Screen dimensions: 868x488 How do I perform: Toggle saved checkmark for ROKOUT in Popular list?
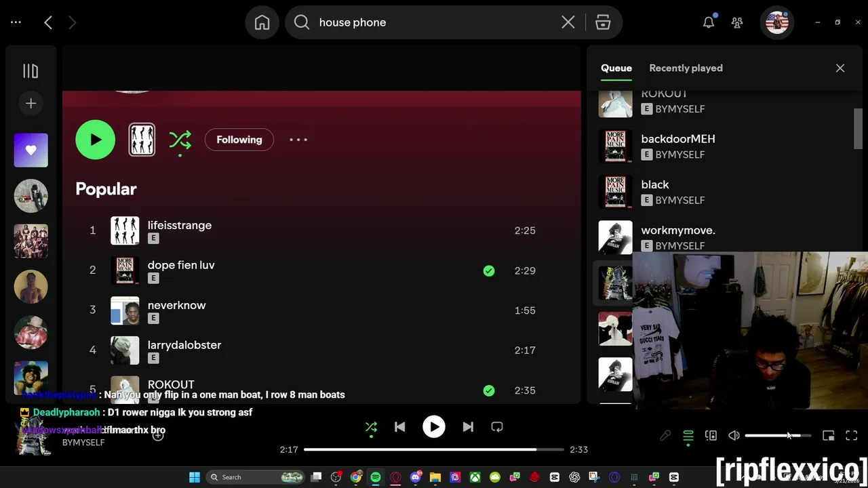(x=489, y=390)
